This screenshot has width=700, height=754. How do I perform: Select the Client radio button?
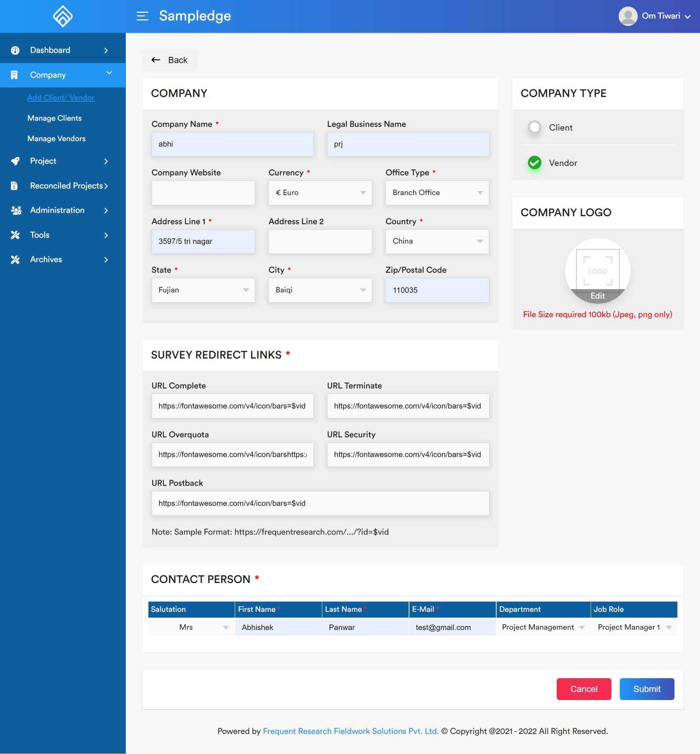(x=534, y=127)
